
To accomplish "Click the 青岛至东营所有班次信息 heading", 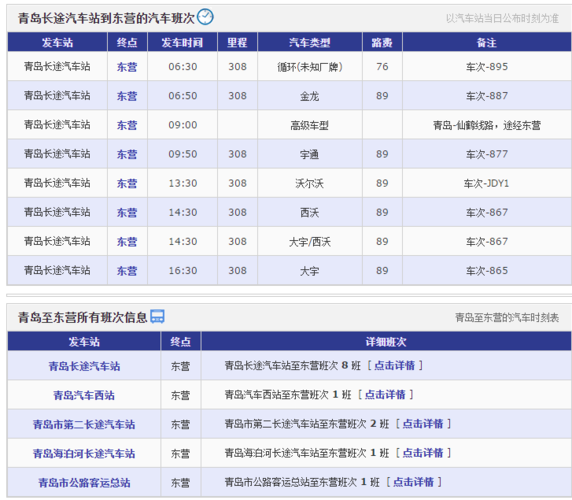I will tap(83, 317).
